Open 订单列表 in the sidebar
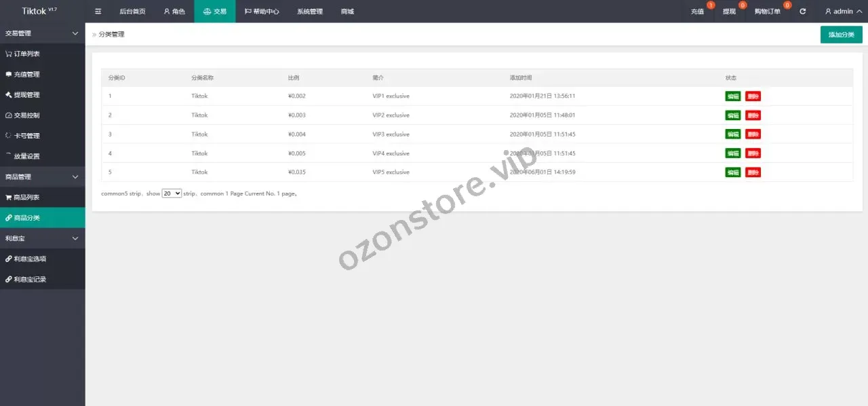Image resolution: width=868 pixels, height=406 pixels. (x=27, y=54)
